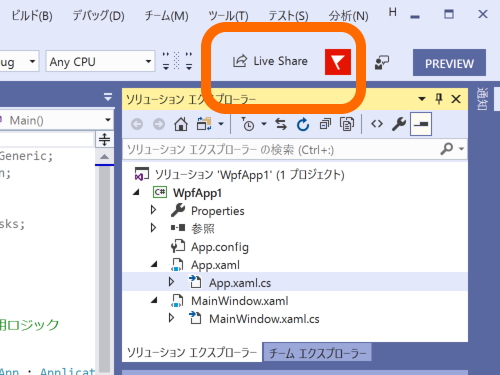500x375 pixels.
Task: Select the 参照 item
Action: click(203, 229)
